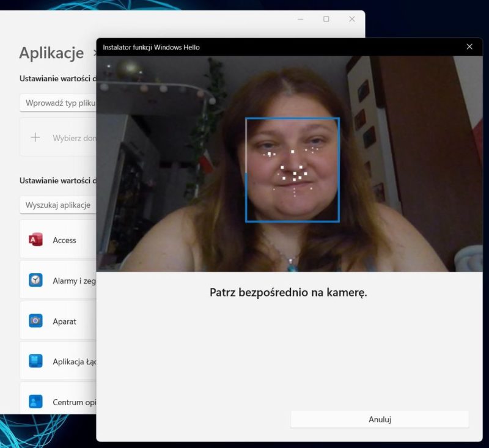Select the Access list entry label
489x448 pixels.
pyautogui.click(x=64, y=240)
